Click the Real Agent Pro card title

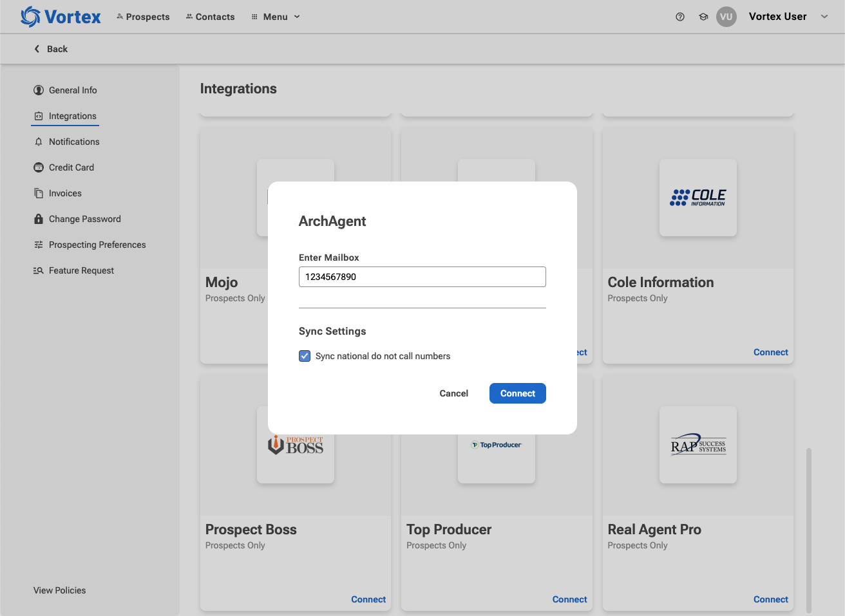(x=654, y=529)
